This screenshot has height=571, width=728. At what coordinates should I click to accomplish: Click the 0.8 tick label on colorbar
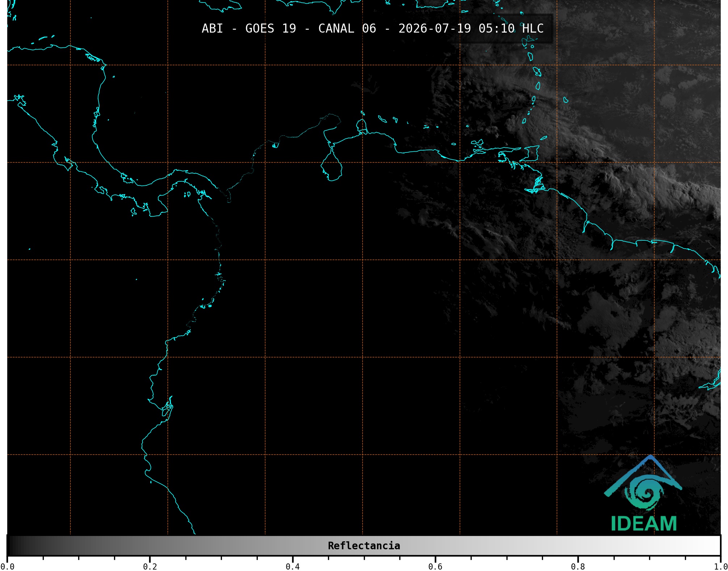tap(578, 566)
